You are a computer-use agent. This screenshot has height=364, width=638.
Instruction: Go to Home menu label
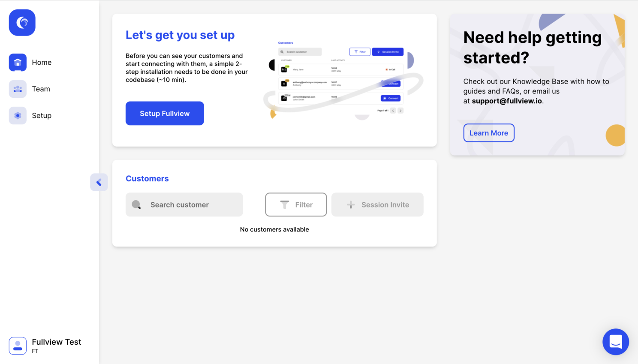point(42,63)
